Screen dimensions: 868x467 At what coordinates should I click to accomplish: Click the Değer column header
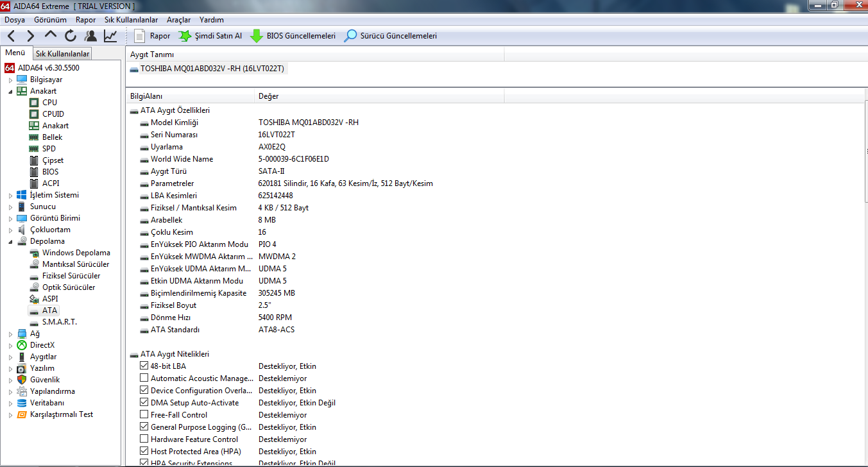point(379,96)
